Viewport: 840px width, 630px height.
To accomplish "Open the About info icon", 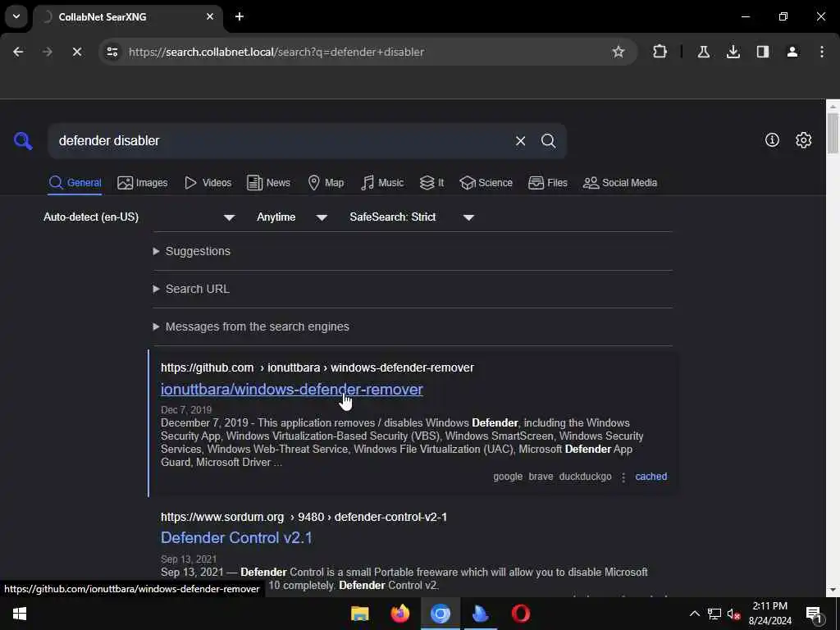I will [x=772, y=139].
